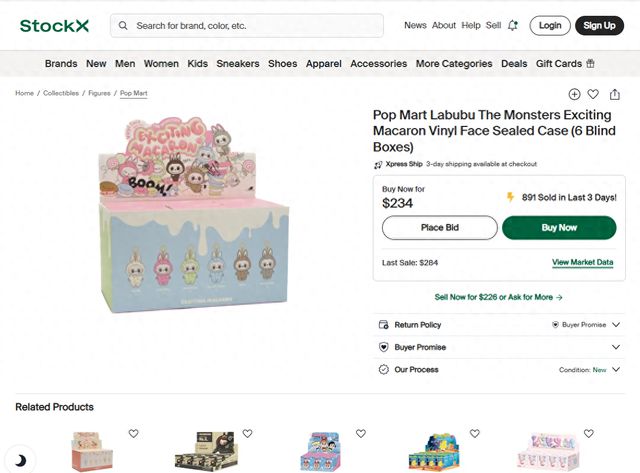Toggle dark mode moon icon
Image resolution: width=640 pixels, height=473 pixels.
point(20,461)
